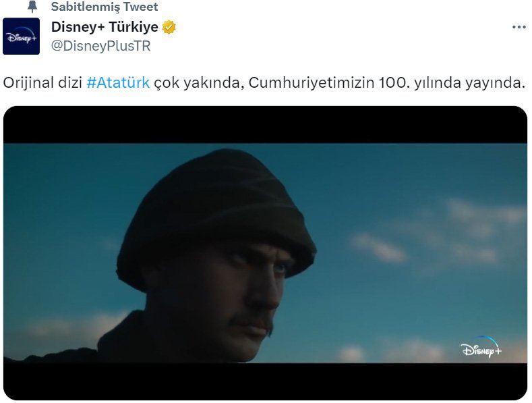Image resolution: width=532 pixels, height=403 pixels.
Task: Click the word Cumhuriyetimizin in tweet text
Action: (311, 82)
